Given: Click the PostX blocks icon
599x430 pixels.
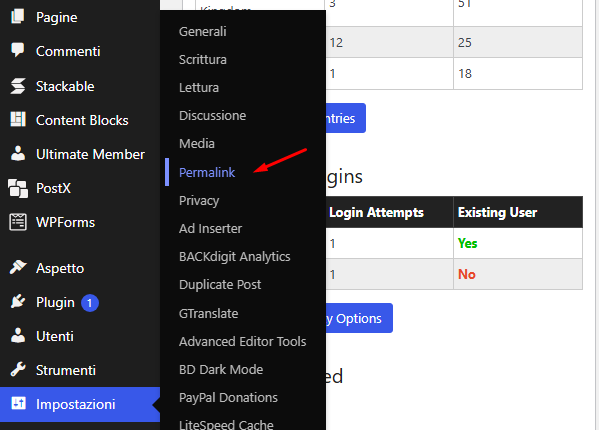Looking at the screenshot, I should click(x=18, y=188).
